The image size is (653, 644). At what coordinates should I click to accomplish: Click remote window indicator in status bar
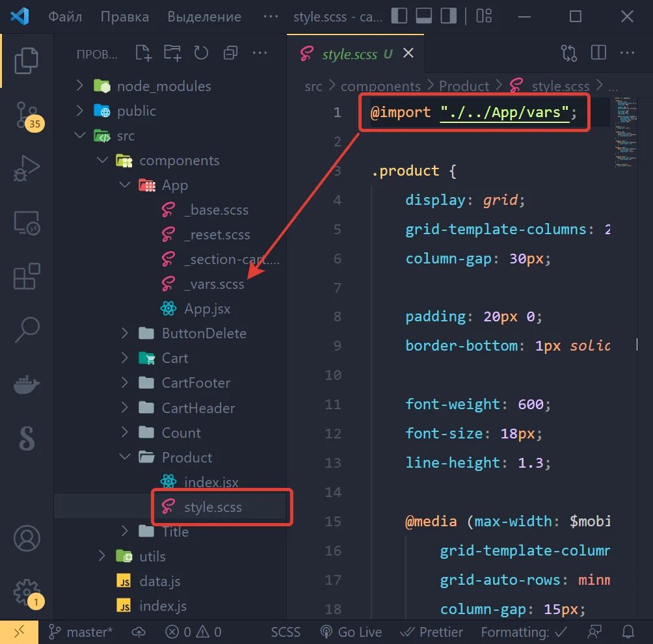tap(19, 632)
